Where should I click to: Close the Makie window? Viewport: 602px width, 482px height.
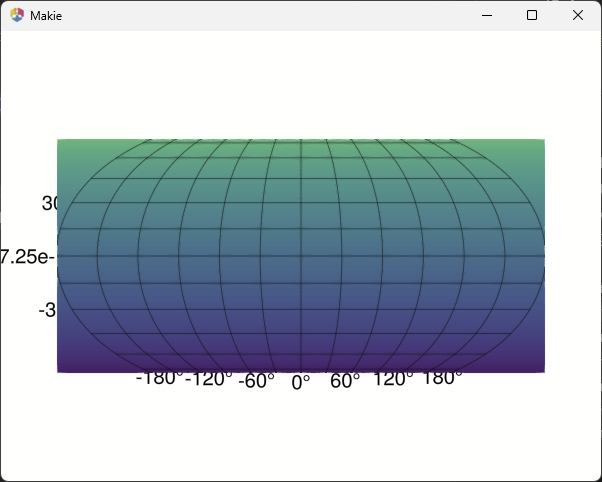(578, 15)
